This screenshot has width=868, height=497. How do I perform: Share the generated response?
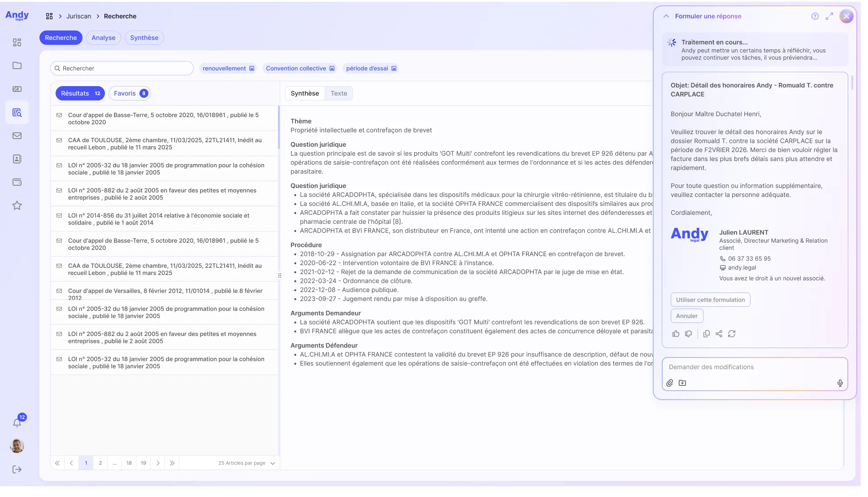(x=719, y=334)
